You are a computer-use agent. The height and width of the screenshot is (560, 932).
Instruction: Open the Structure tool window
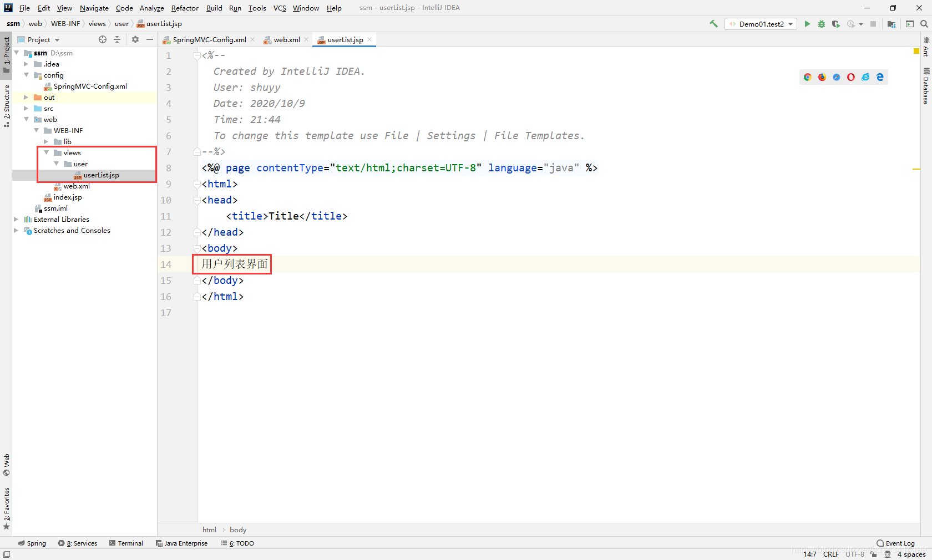click(6, 106)
